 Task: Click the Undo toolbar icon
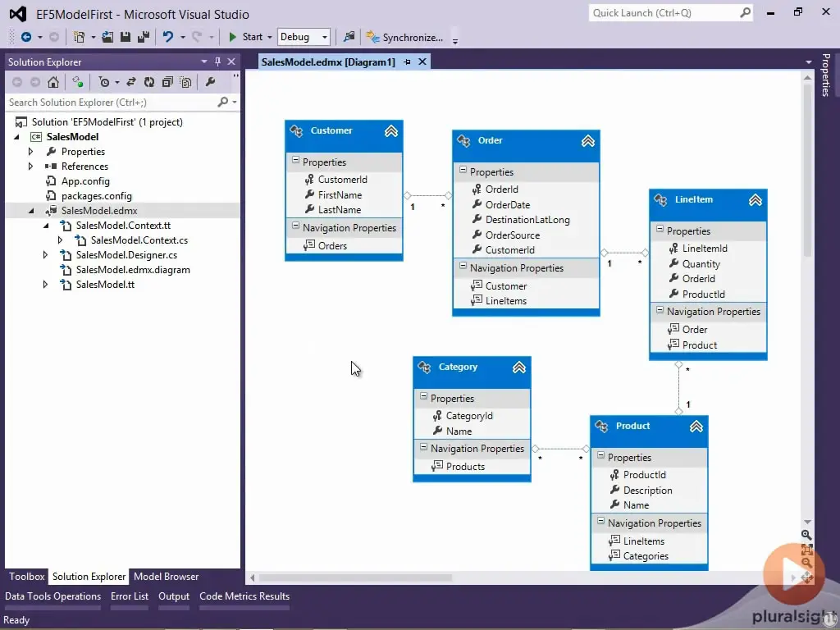[168, 37]
